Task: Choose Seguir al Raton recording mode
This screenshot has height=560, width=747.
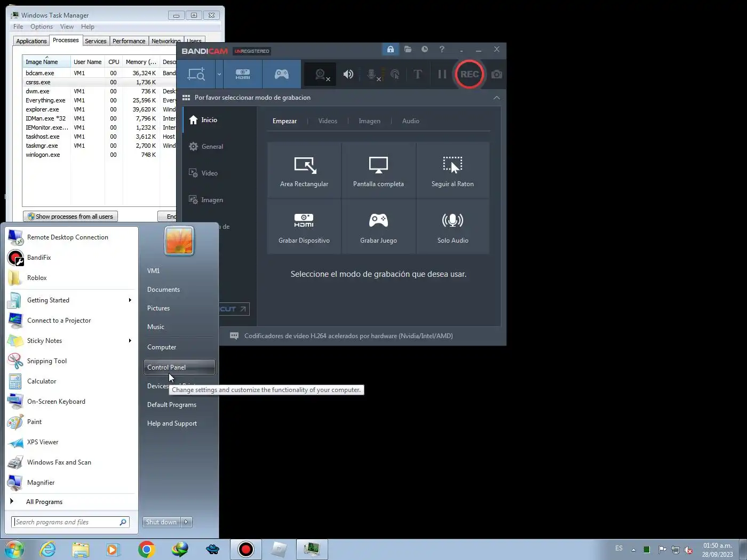Action: (x=452, y=170)
